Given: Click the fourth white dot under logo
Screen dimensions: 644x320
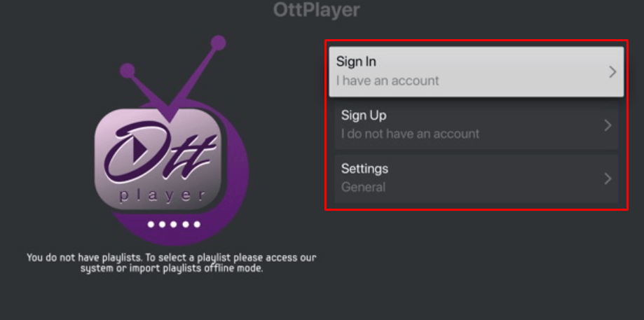Looking at the screenshot, I should click(186, 225).
